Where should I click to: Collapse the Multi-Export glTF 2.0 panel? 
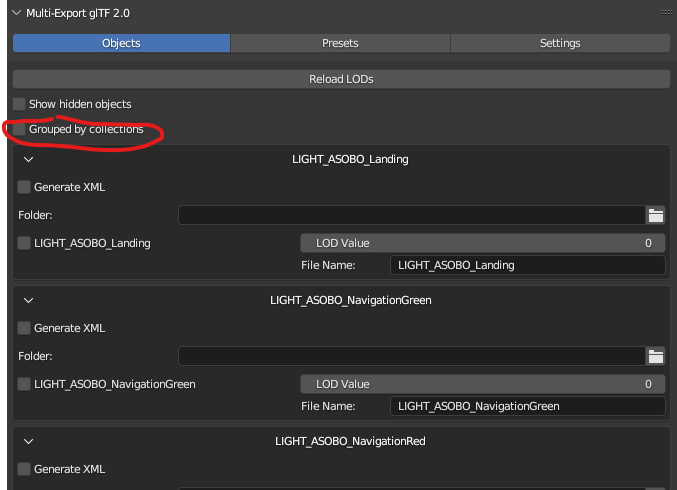coord(14,13)
